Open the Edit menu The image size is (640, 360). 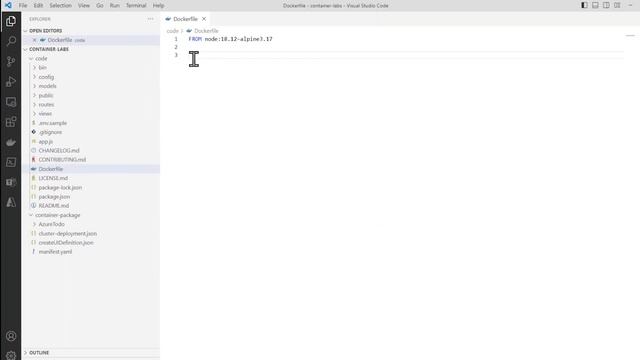pos(38,5)
